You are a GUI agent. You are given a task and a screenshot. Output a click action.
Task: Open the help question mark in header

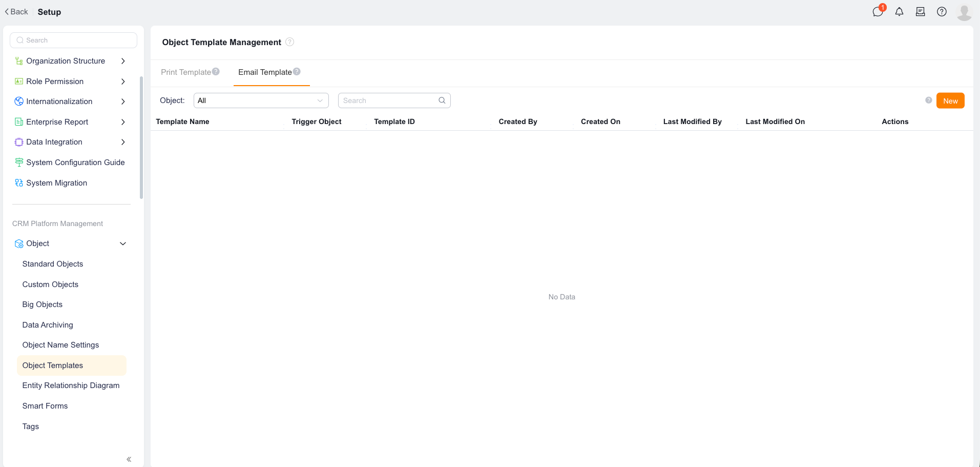pos(942,12)
